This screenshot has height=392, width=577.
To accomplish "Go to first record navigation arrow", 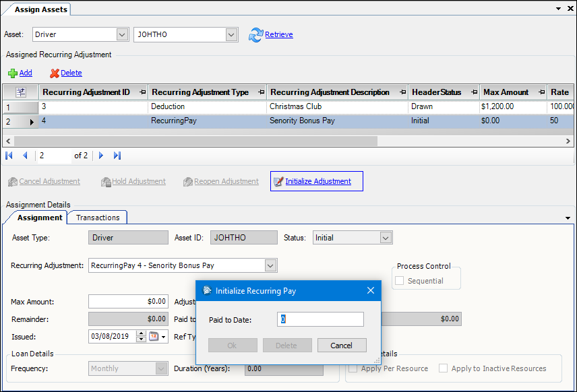I will [x=9, y=156].
